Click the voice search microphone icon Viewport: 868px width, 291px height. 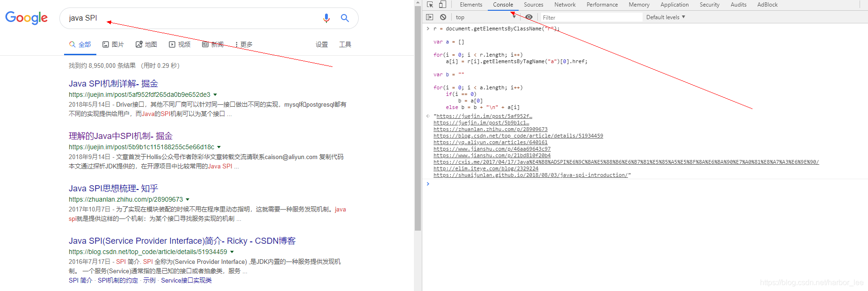[x=326, y=18]
